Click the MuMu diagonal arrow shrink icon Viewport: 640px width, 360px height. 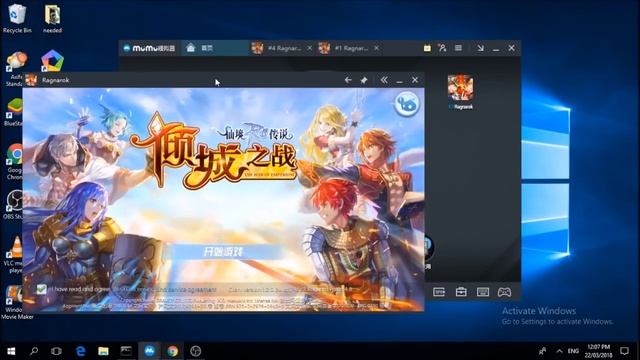coord(480,48)
